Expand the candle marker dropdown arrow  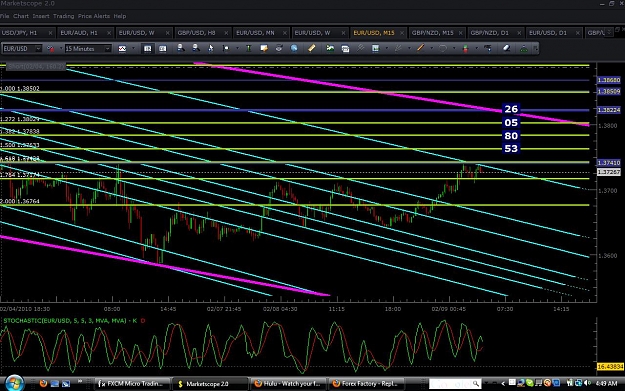[x=476, y=49]
